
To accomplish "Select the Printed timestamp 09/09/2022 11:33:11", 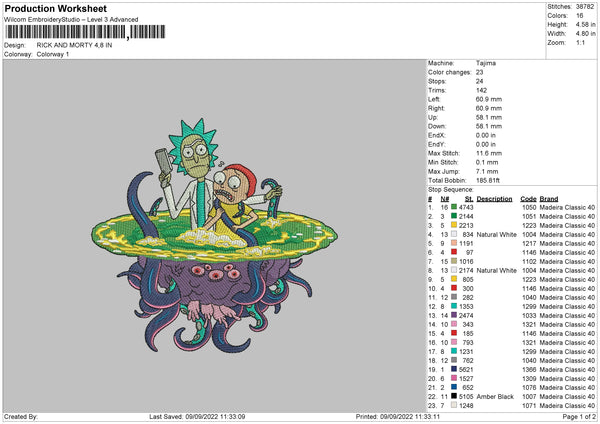I will click(410, 416).
